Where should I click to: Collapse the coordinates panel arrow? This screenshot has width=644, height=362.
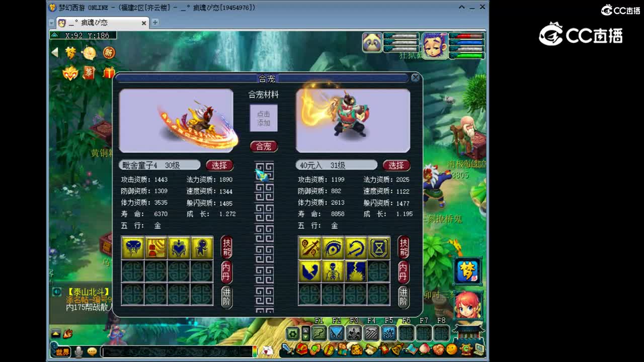pyautogui.click(x=54, y=35)
